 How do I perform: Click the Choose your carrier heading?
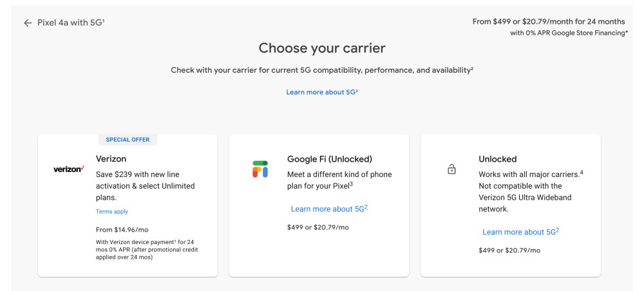point(322,48)
